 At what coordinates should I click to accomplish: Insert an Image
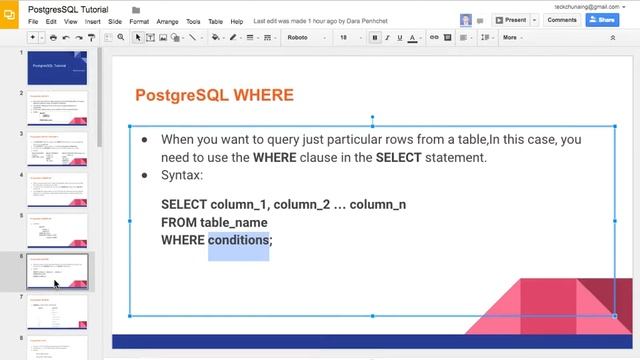tap(163, 38)
